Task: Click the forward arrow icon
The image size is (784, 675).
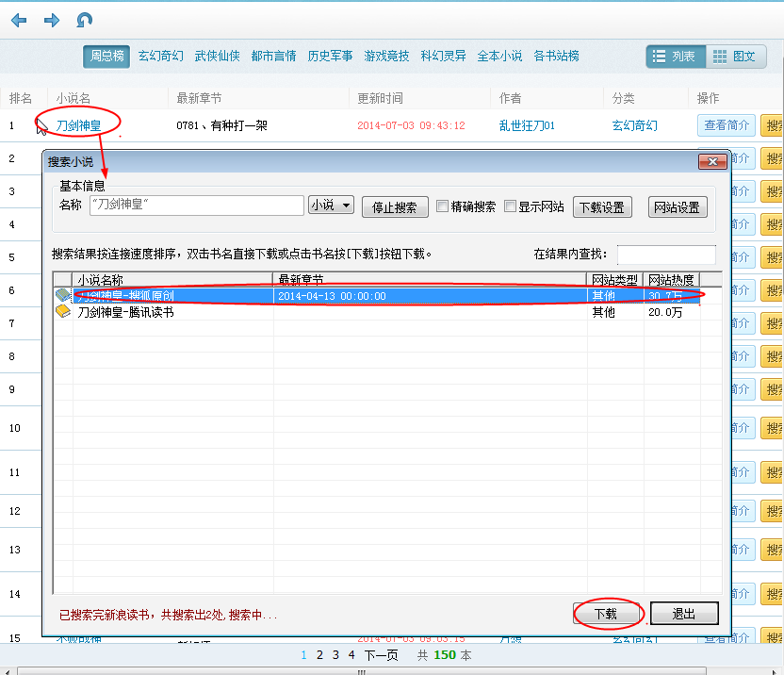Action: pyautogui.click(x=52, y=21)
